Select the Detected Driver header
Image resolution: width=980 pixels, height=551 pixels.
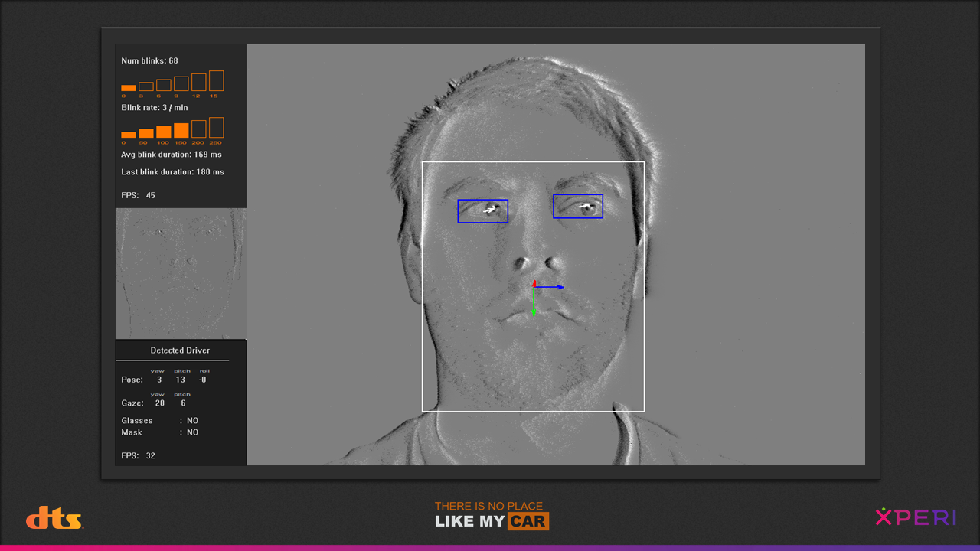(180, 350)
